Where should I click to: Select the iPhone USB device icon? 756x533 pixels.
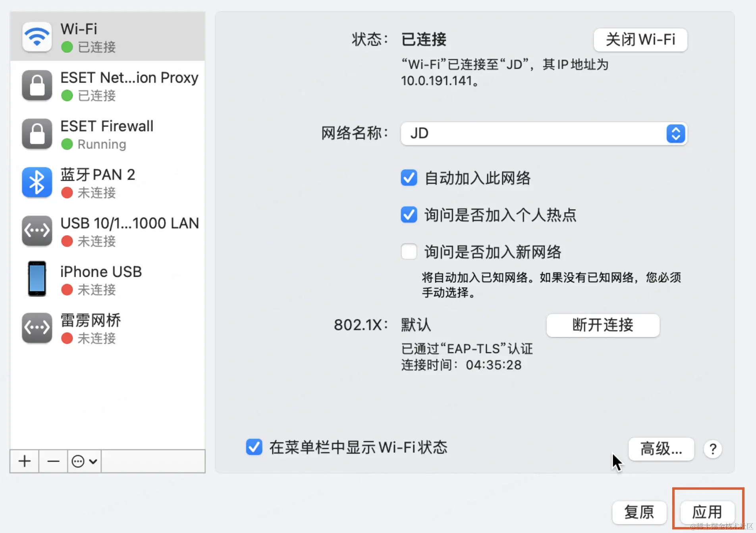pos(37,279)
